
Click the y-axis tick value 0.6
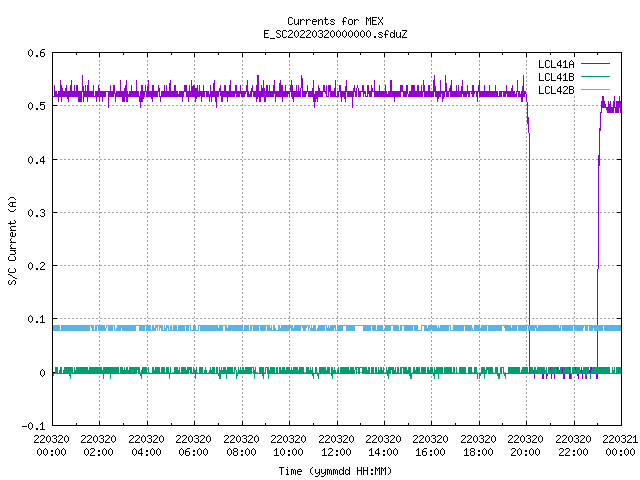point(36,53)
